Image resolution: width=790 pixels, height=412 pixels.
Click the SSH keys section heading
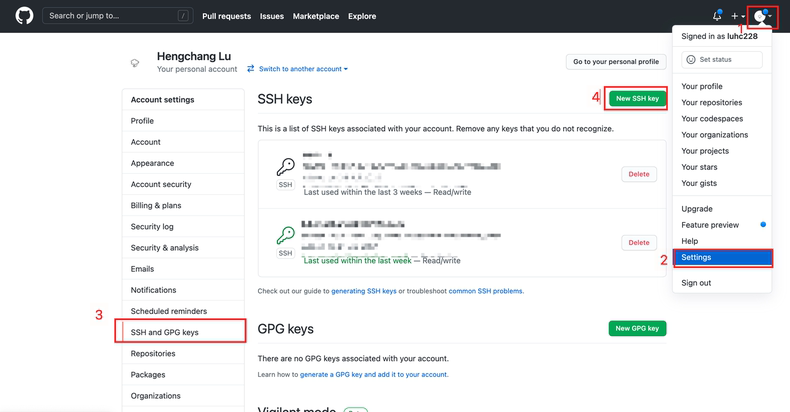pos(285,99)
